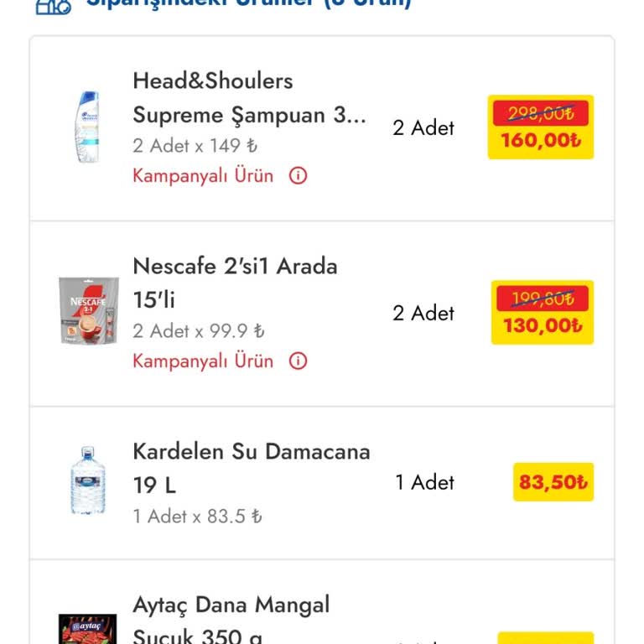Viewport: 644px width, 644px height.
Task: Tap Aytaç Dana Mangal Sucuk image
Action: (x=87, y=629)
